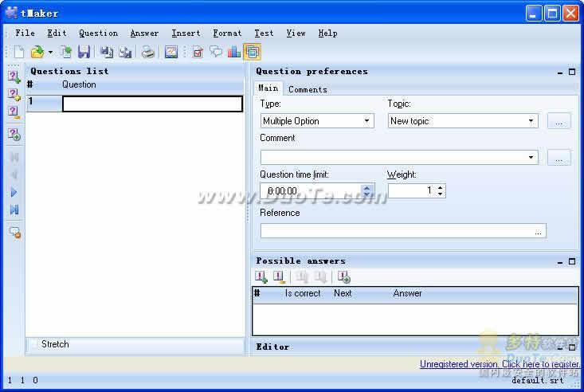Click the speech bubble comment icon
The width and height of the screenshot is (584, 392).
pyautogui.click(x=216, y=53)
